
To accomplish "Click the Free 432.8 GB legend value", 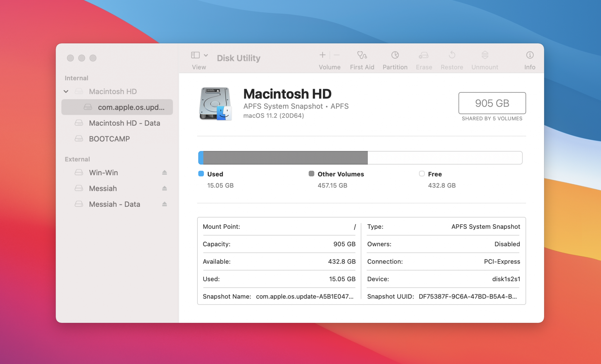I will click(442, 185).
